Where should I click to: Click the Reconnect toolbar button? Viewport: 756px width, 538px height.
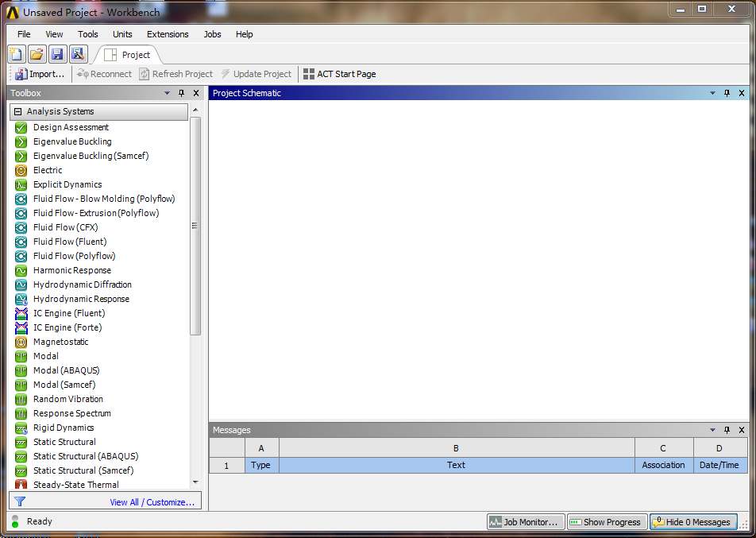coord(104,74)
